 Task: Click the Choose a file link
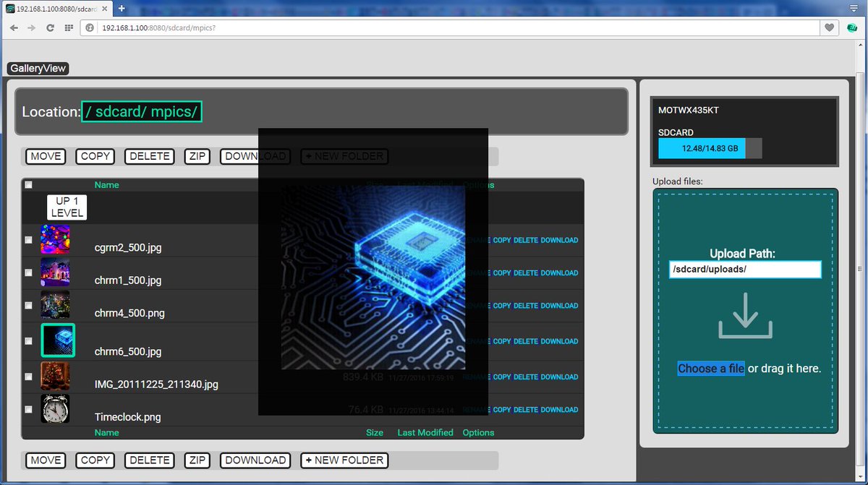pyautogui.click(x=711, y=369)
